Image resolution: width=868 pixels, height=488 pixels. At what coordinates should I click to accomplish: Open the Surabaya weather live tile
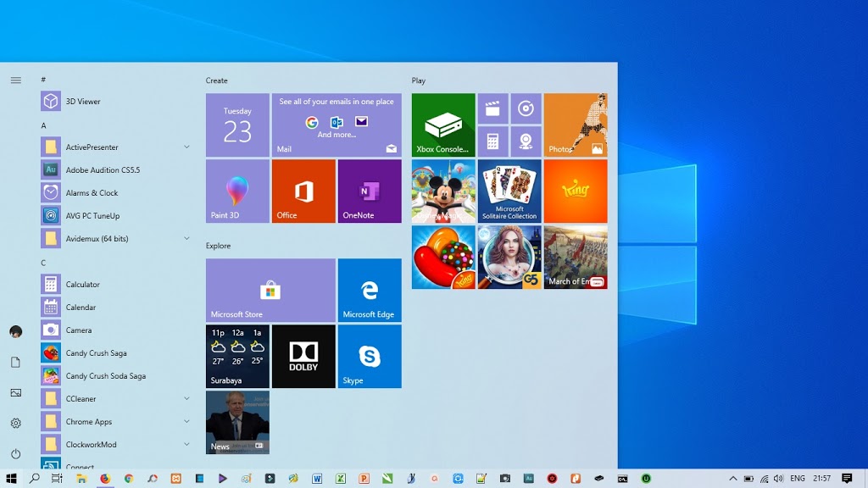pyautogui.click(x=237, y=357)
